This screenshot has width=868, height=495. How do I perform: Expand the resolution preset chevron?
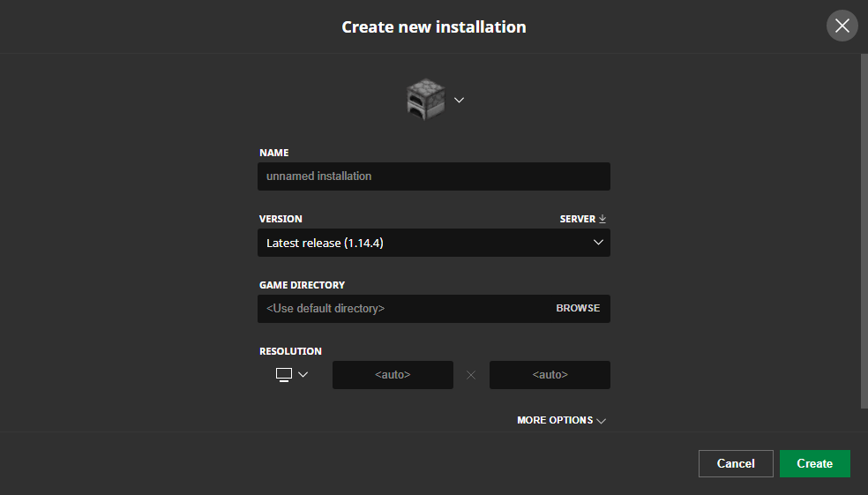pos(303,375)
